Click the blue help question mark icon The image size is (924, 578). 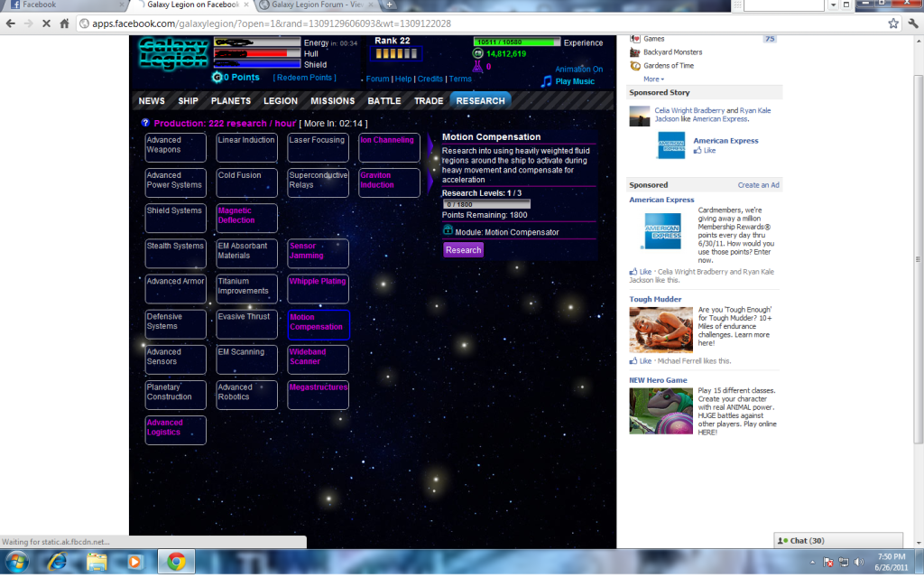tap(145, 123)
